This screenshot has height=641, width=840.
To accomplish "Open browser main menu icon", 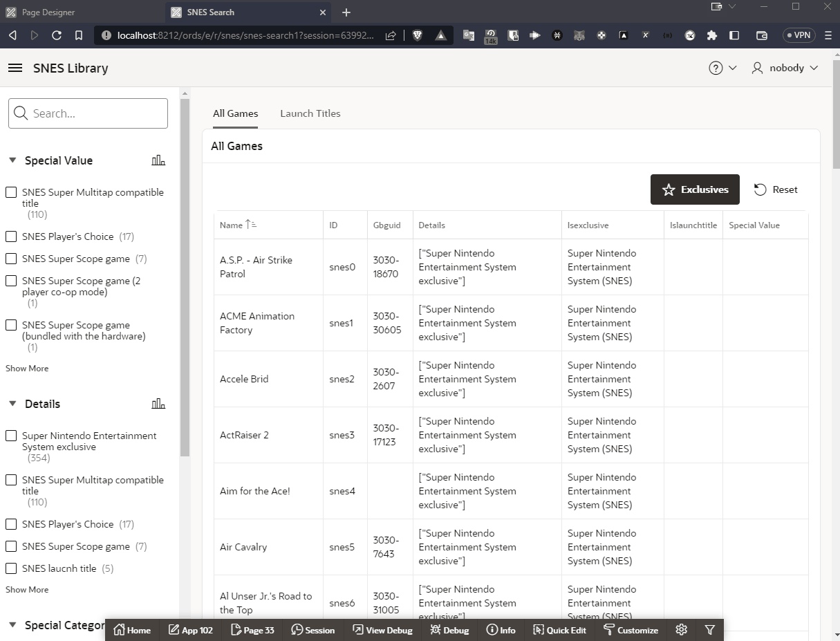I will (828, 35).
